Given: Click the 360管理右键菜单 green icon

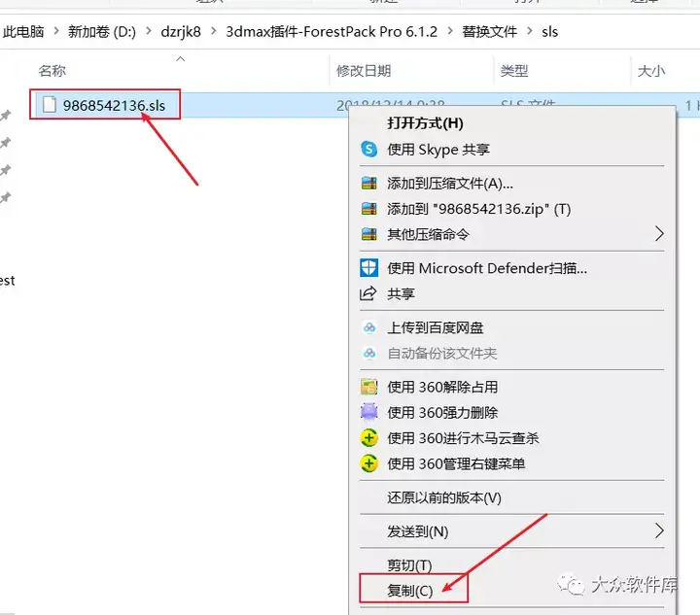Looking at the screenshot, I should [368, 463].
